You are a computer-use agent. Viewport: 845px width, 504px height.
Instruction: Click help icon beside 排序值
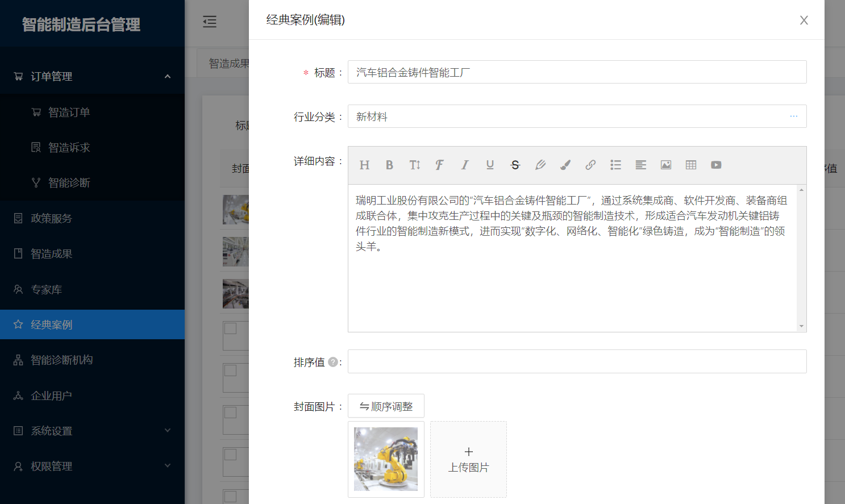[x=333, y=362]
